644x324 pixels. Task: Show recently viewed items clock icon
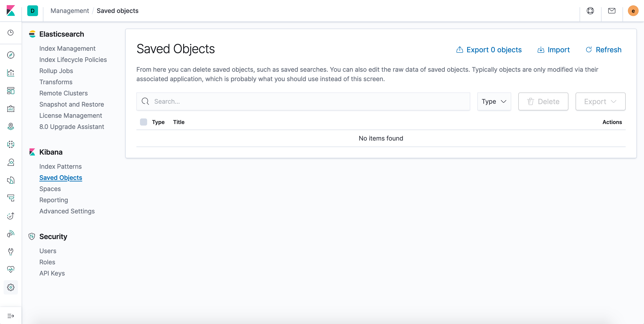point(11,33)
